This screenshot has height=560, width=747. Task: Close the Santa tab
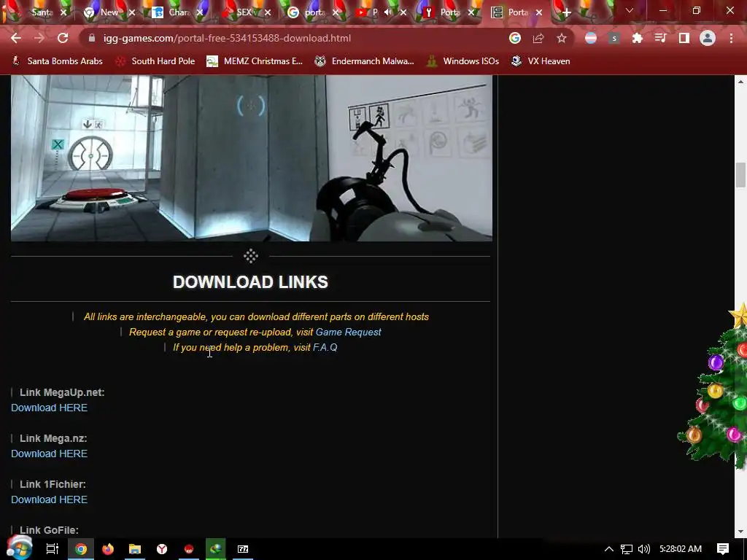click(63, 12)
